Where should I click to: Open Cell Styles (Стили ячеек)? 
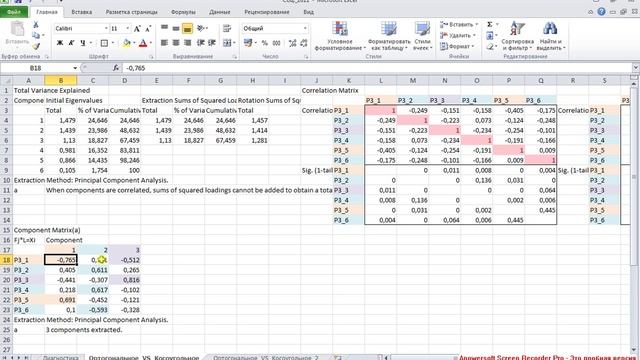[x=422, y=36]
